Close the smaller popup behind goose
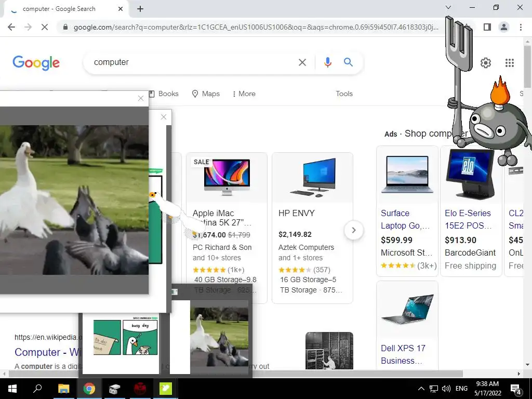 coord(164,117)
